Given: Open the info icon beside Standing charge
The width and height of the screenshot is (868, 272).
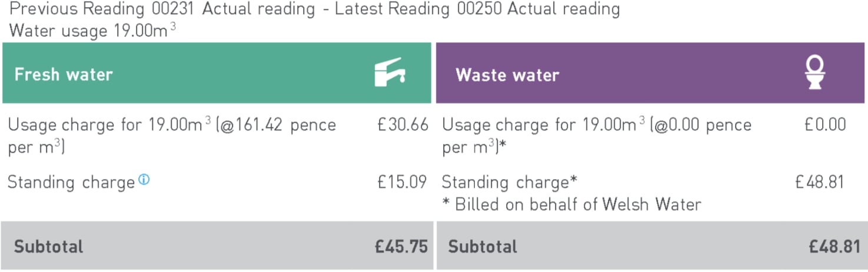Looking at the screenshot, I should [x=144, y=180].
